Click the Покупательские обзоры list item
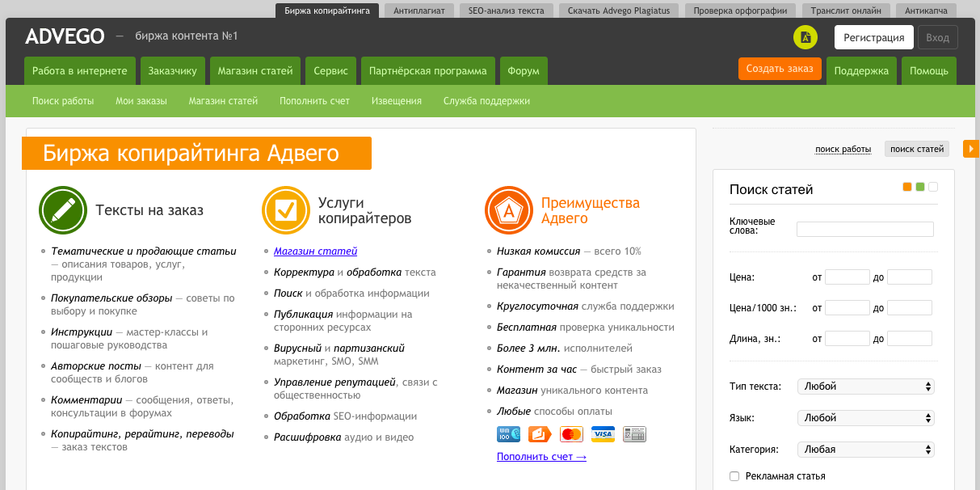Image resolution: width=980 pixels, height=490 pixels. pos(143,305)
